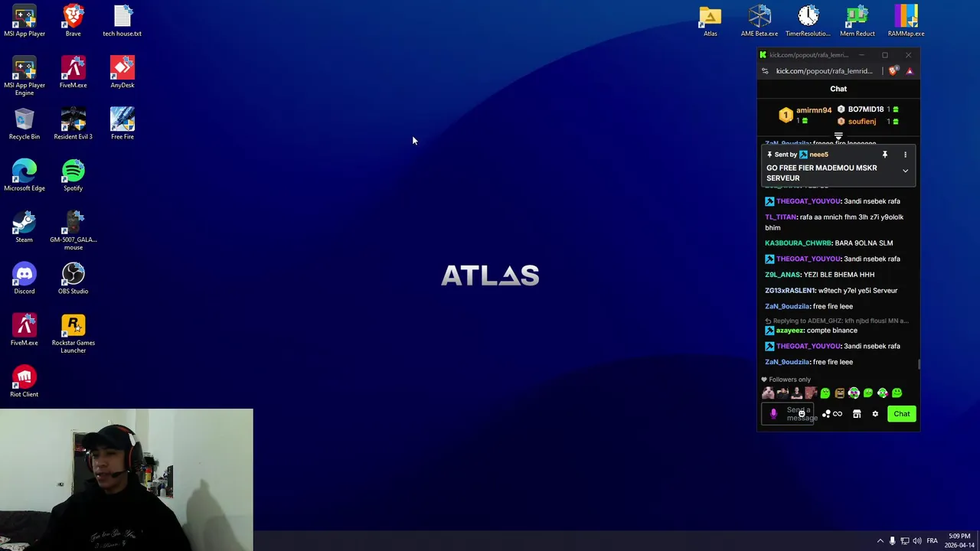
Task: Click the purple microphone icon in chat
Action: coord(773,414)
